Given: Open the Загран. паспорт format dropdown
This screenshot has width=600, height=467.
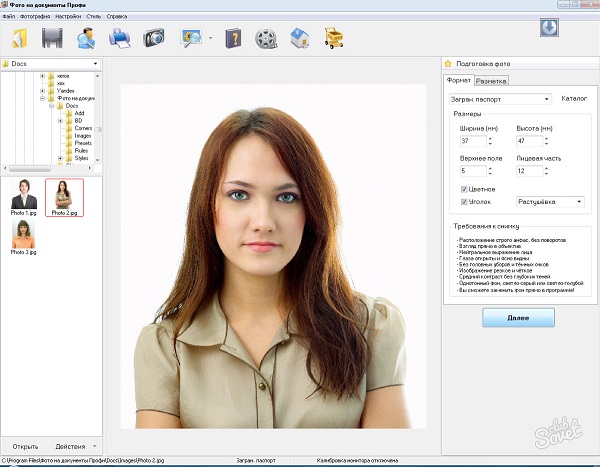Looking at the screenshot, I should point(500,99).
